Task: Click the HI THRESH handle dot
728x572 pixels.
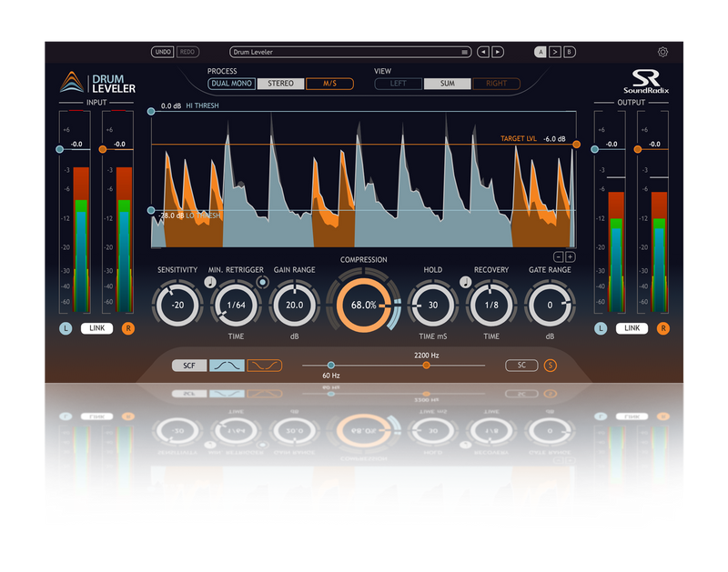Action: click(151, 111)
